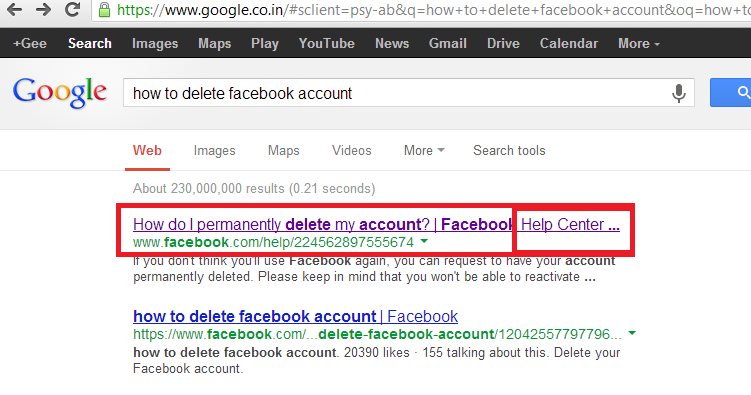Image resolution: width=751 pixels, height=395 pixels.
Task: Click the browser address bar URL
Action: pyautogui.click(x=433, y=10)
